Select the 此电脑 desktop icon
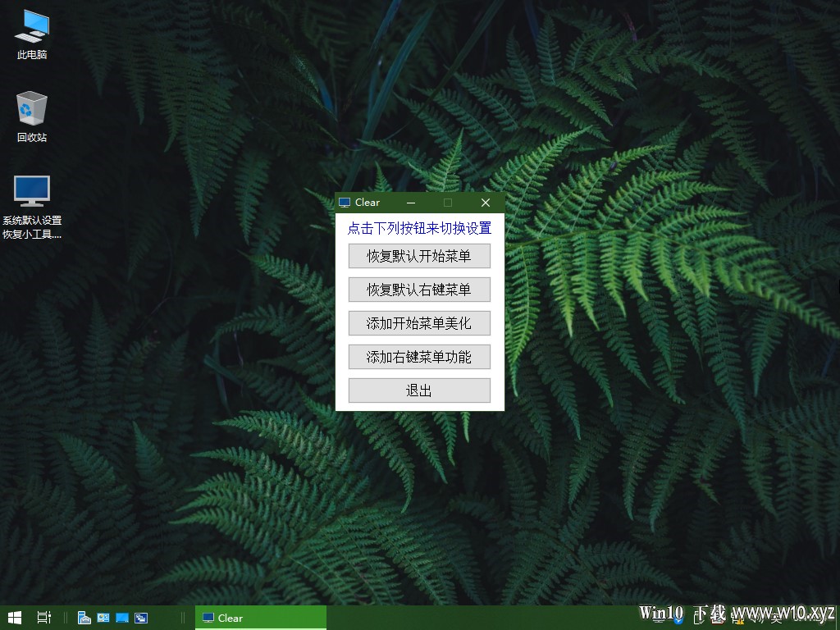 (x=32, y=34)
